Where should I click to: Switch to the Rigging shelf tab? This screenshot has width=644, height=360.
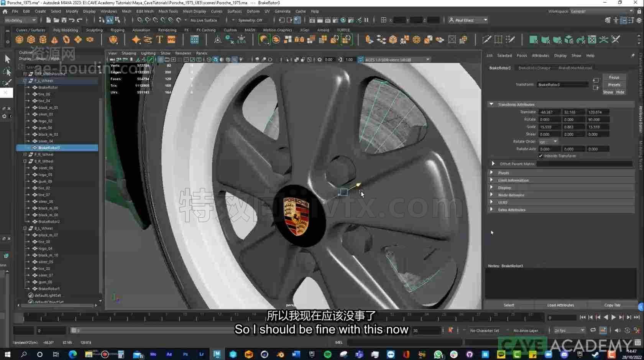pyautogui.click(x=117, y=30)
